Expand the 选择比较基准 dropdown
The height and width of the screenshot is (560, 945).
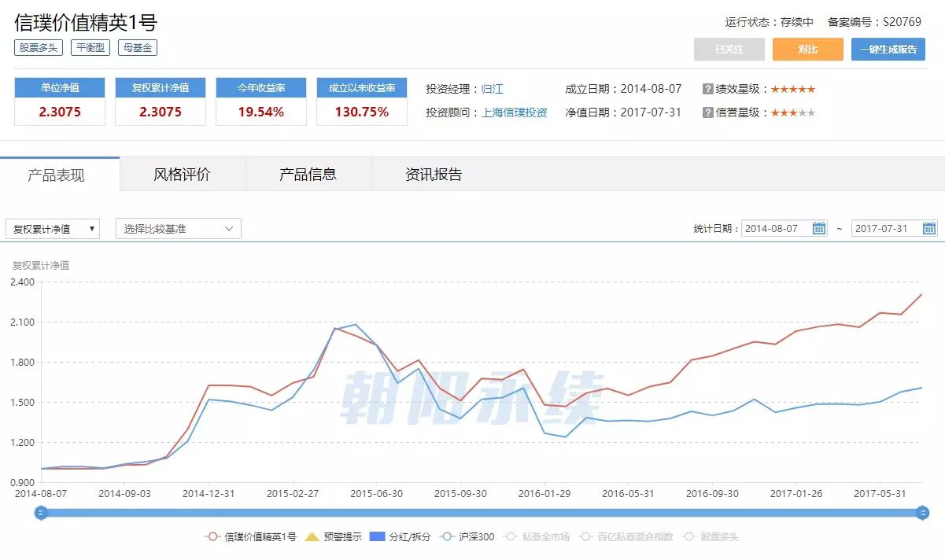coord(179,229)
